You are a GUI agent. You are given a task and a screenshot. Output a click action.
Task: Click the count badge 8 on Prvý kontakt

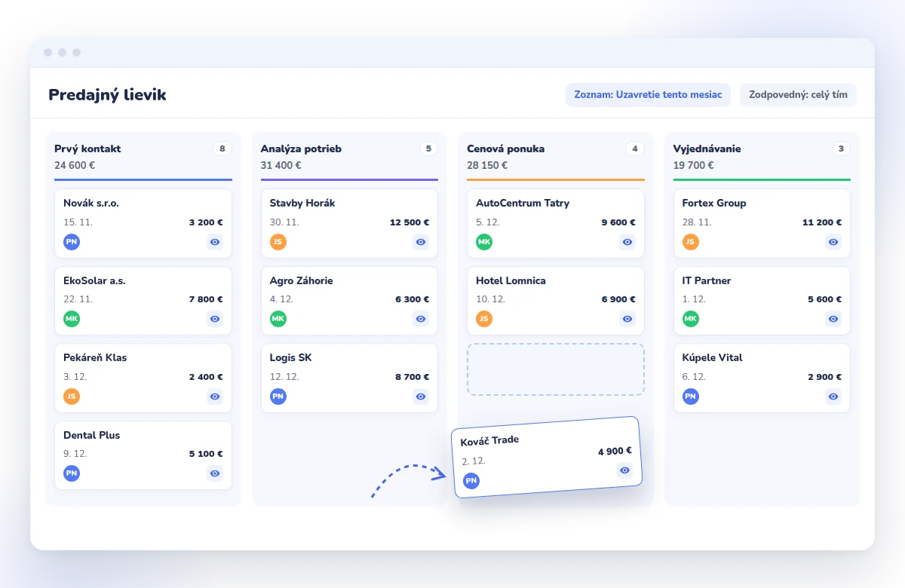coord(222,149)
